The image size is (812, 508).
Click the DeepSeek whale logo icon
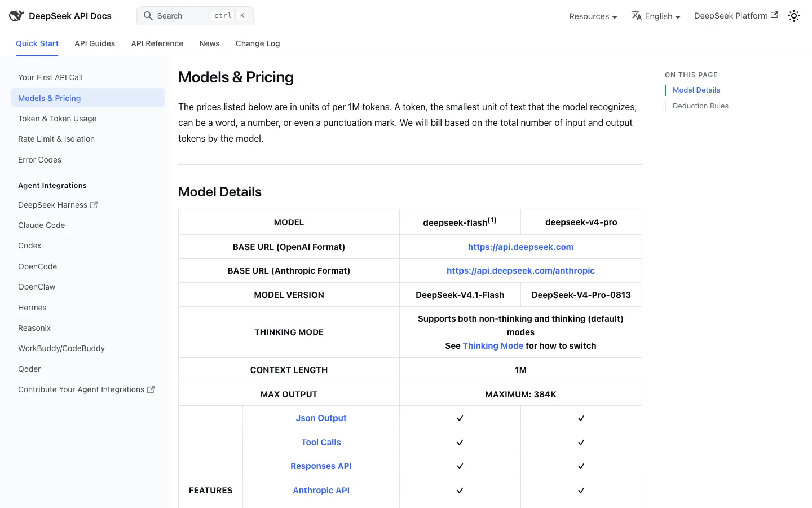[x=16, y=16]
